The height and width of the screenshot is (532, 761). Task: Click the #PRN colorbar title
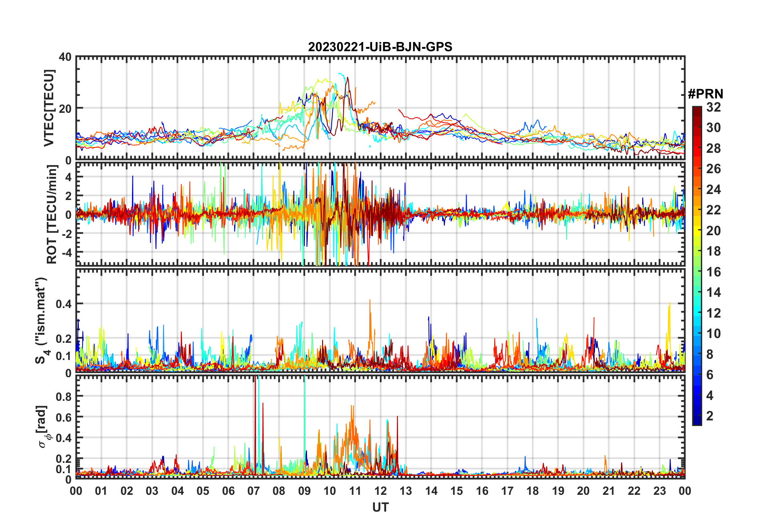click(705, 94)
